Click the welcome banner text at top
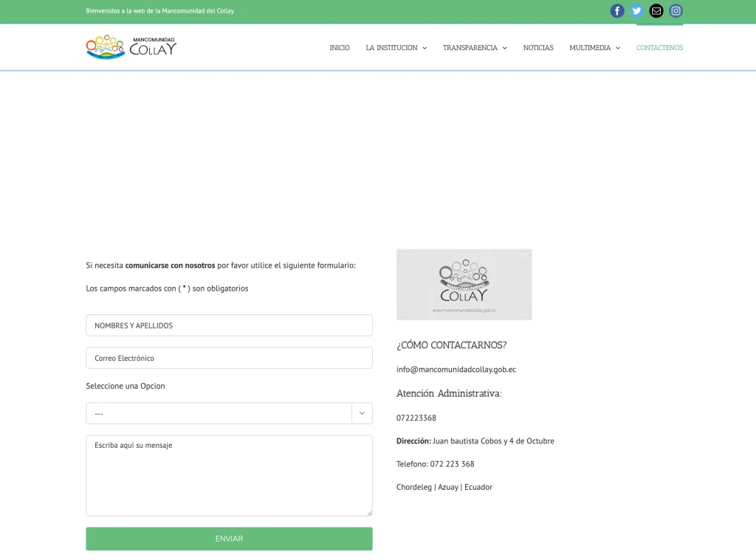Screen dimensions: 756x560 159,11
